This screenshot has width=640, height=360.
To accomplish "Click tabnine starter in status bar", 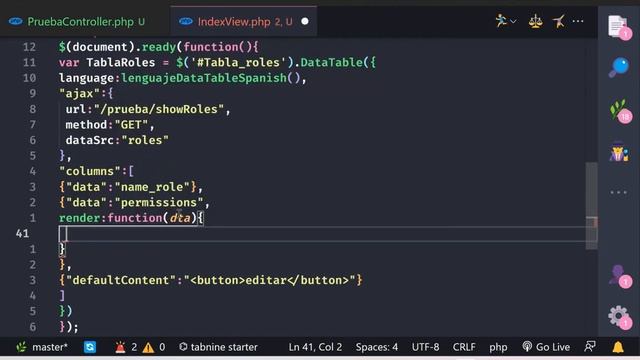I will 218,347.
